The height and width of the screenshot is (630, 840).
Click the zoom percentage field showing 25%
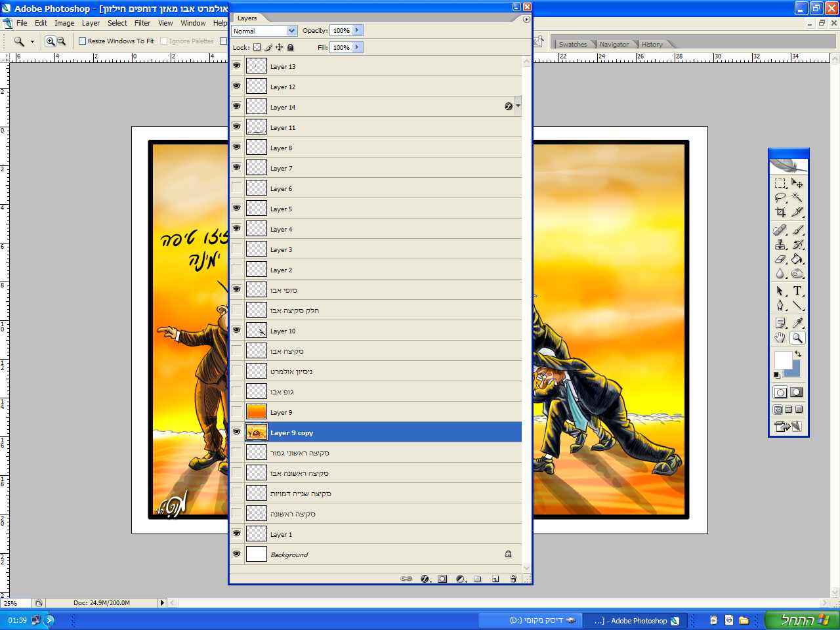pos(15,602)
